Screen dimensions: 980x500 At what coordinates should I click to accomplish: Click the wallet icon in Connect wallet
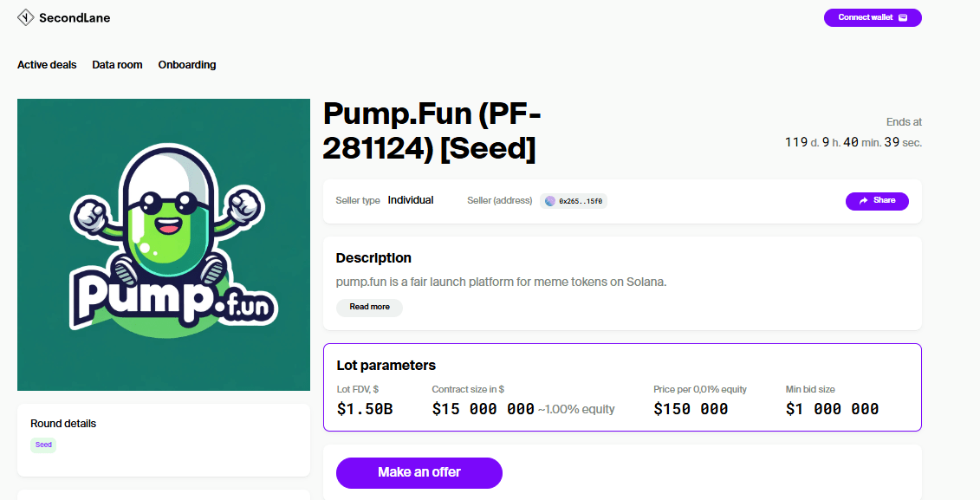click(x=903, y=17)
